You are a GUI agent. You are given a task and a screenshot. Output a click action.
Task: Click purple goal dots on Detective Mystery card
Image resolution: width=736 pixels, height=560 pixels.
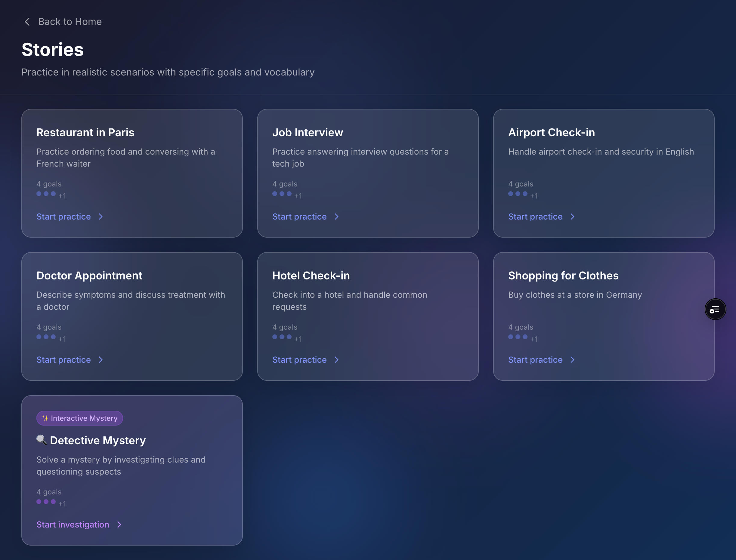(x=46, y=502)
